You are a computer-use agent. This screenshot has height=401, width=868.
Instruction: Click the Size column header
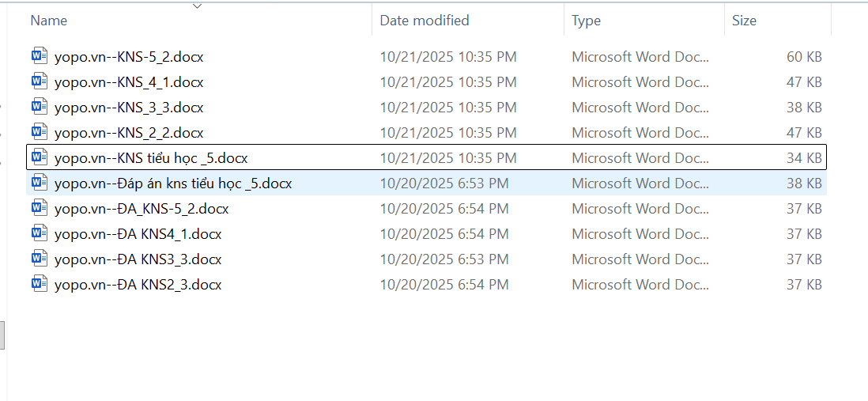pyautogui.click(x=744, y=21)
